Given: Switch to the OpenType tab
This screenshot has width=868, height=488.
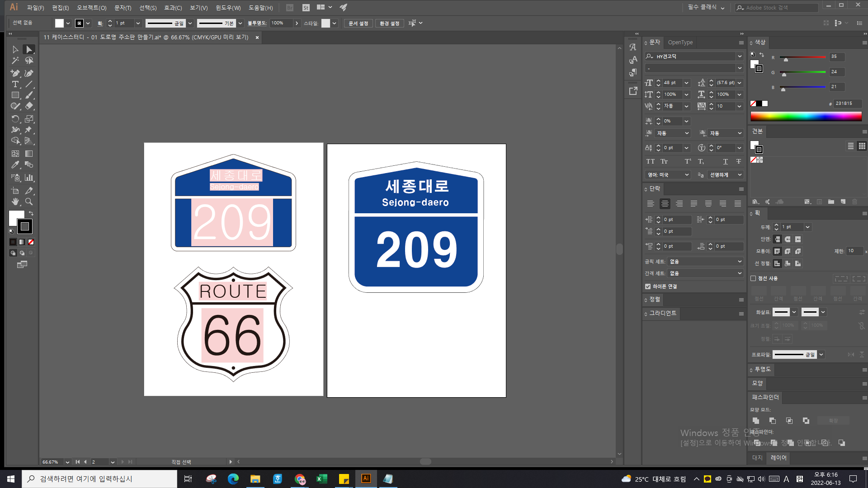Looking at the screenshot, I should point(680,42).
